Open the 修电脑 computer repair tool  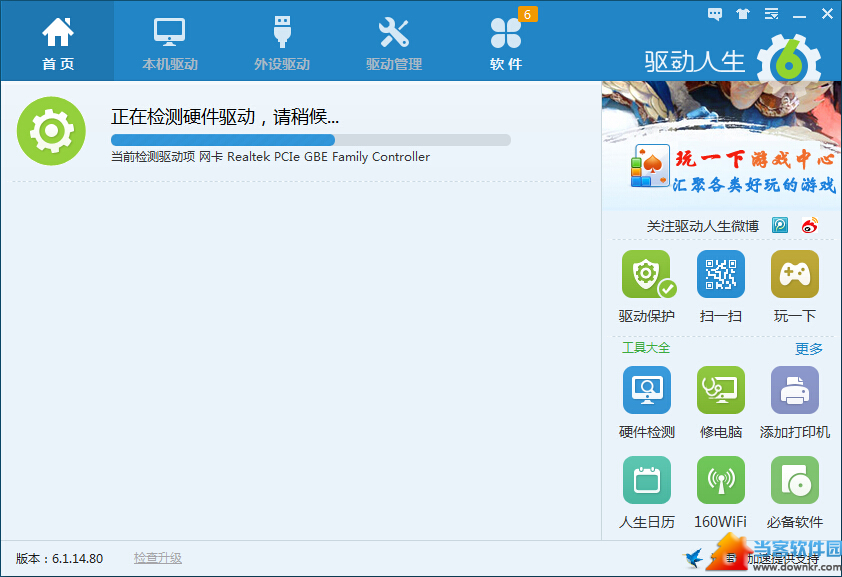click(x=720, y=391)
